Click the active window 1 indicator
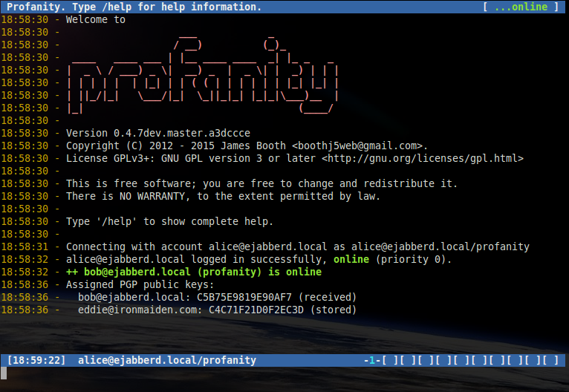This screenshot has height=392, width=569. [x=371, y=360]
